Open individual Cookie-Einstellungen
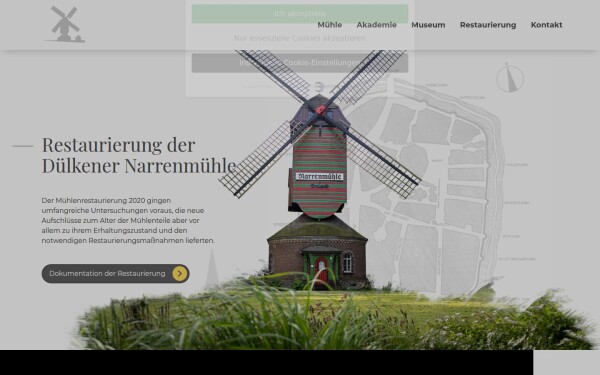Screen dimensions: 600x375 pos(300,63)
